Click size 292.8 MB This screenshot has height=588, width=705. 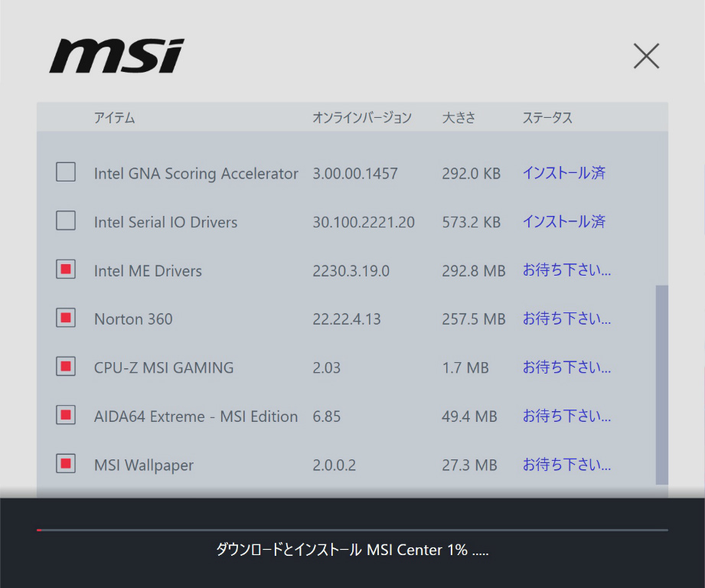pyautogui.click(x=474, y=270)
